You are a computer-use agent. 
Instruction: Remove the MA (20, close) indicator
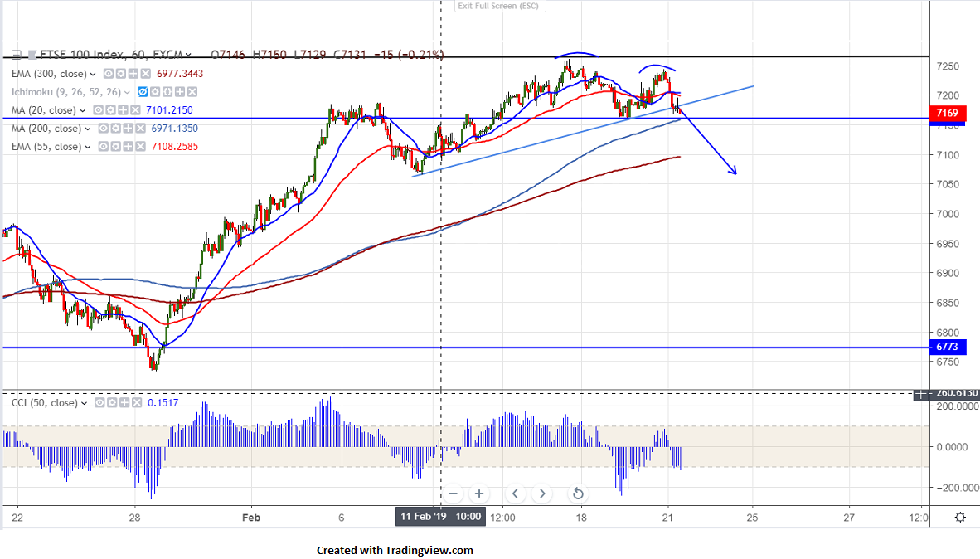136,110
